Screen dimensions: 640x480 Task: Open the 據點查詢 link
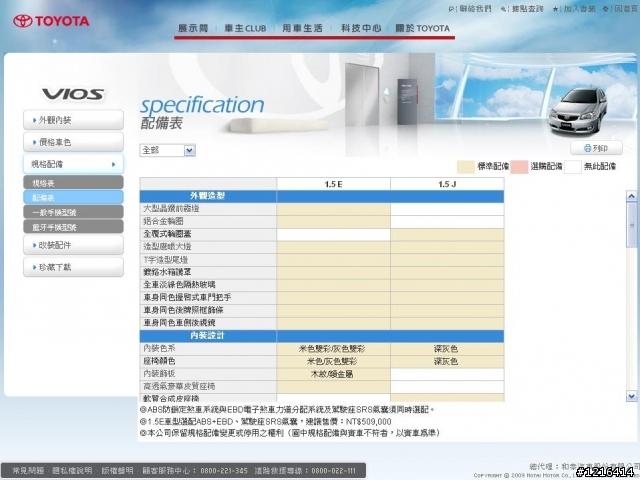coord(528,9)
